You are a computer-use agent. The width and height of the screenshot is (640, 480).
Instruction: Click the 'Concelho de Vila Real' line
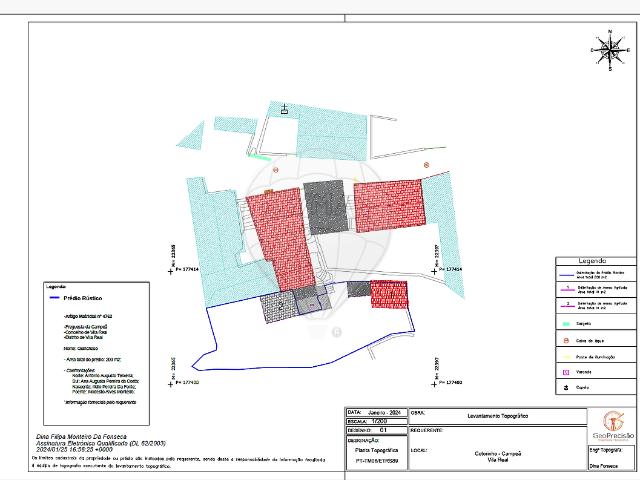pos(85,332)
